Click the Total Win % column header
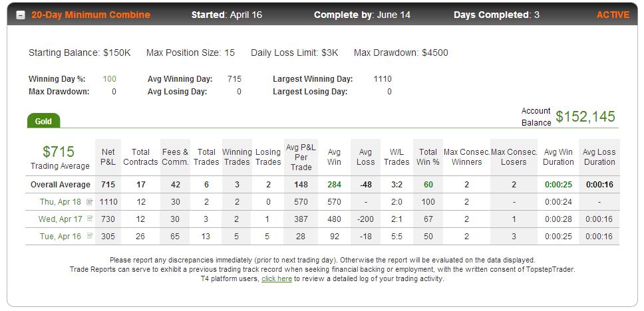The image size is (644, 311). click(428, 157)
